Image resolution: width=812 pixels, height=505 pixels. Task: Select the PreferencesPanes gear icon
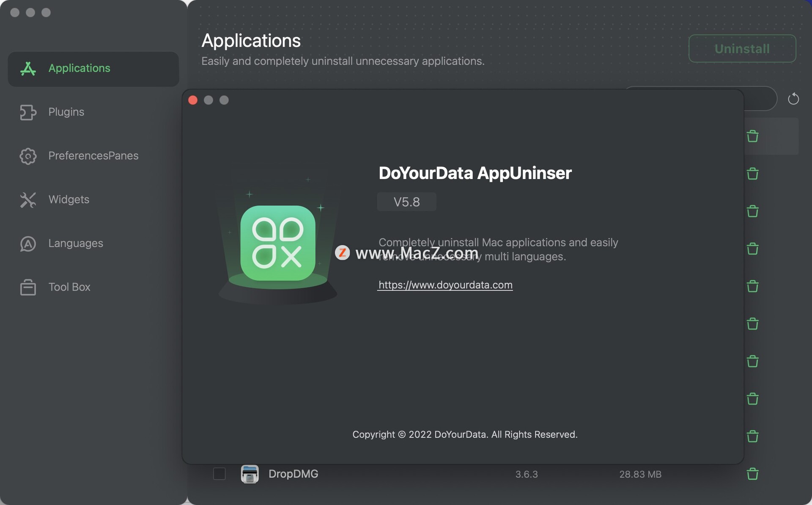point(28,156)
